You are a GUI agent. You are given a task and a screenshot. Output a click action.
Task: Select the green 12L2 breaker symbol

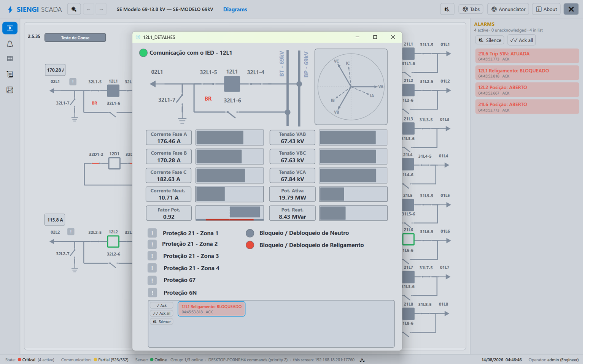coord(113,241)
